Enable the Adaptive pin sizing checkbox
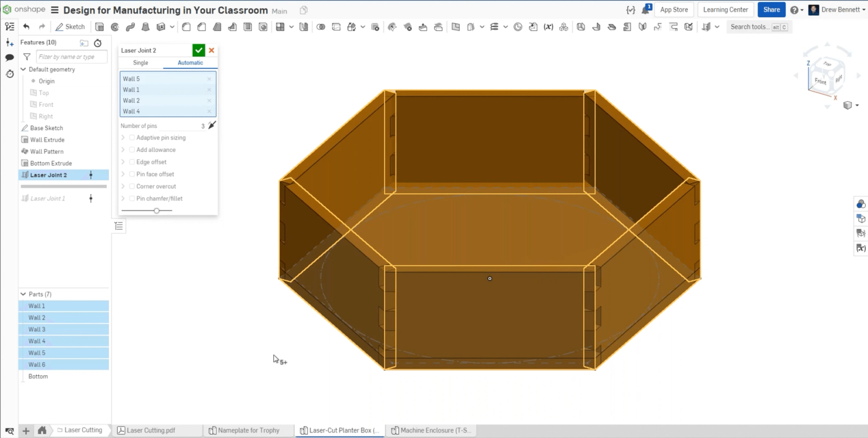This screenshot has height=438, width=868. [132, 138]
